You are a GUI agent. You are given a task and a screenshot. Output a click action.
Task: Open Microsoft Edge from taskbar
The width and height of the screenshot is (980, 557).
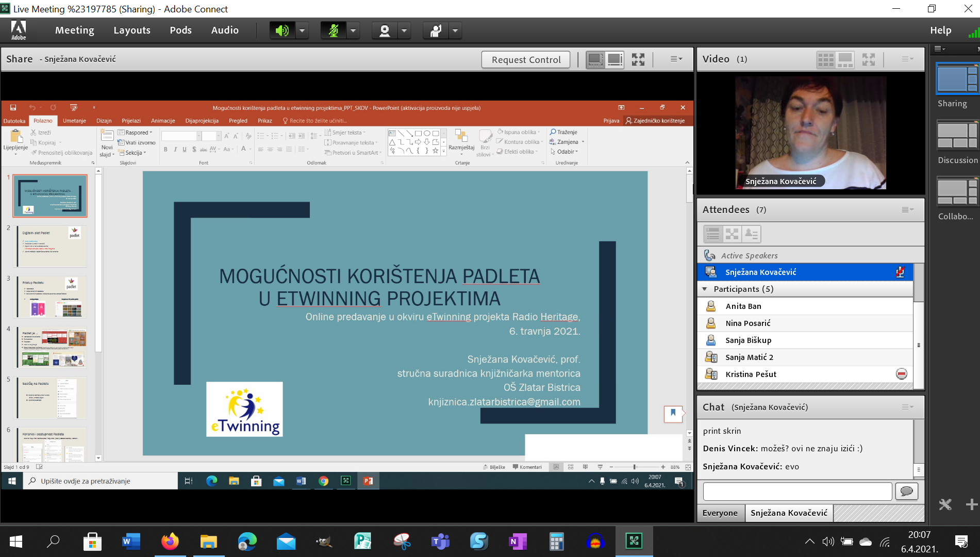click(x=247, y=542)
